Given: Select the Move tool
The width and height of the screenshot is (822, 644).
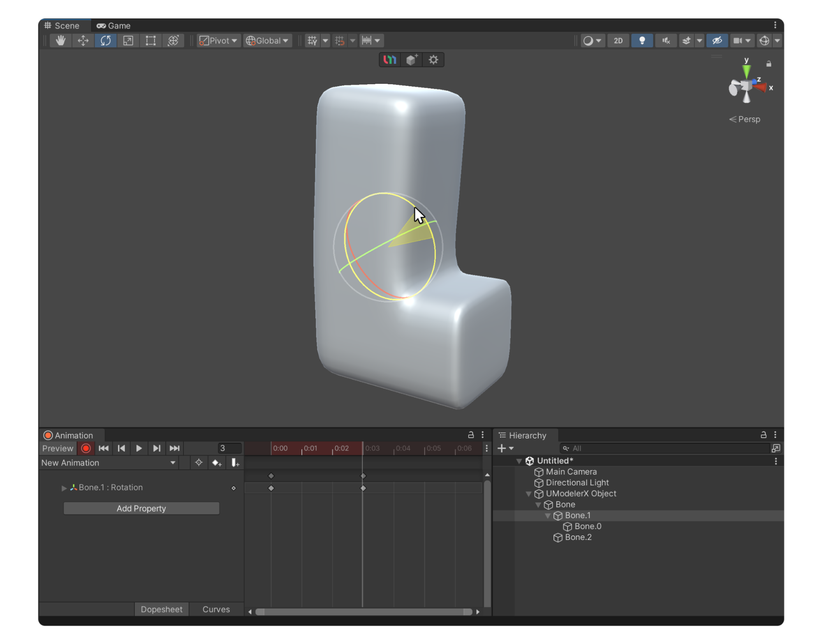Looking at the screenshot, I should pos(83,41).
